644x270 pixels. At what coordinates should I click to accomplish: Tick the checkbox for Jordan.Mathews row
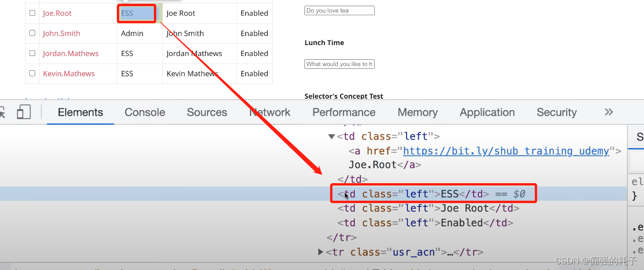(x=32, y=53)
